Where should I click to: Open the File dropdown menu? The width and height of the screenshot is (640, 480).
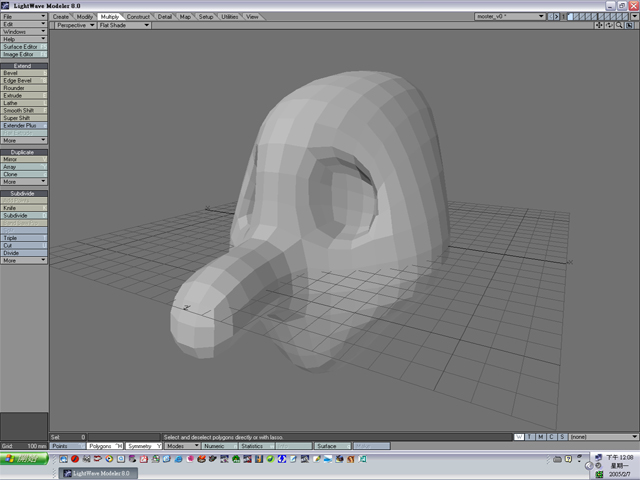coord(24,17)
